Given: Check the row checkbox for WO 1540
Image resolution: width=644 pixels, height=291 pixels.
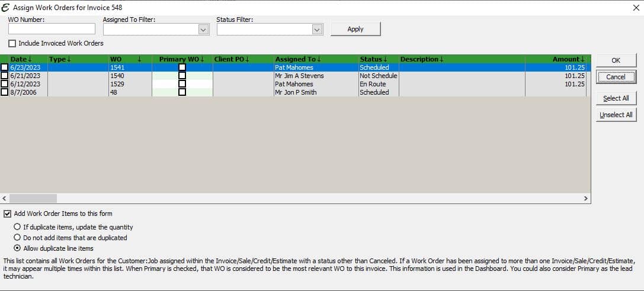Looking at the screenshot, I should pyautogui.click(x=4, y=76).
